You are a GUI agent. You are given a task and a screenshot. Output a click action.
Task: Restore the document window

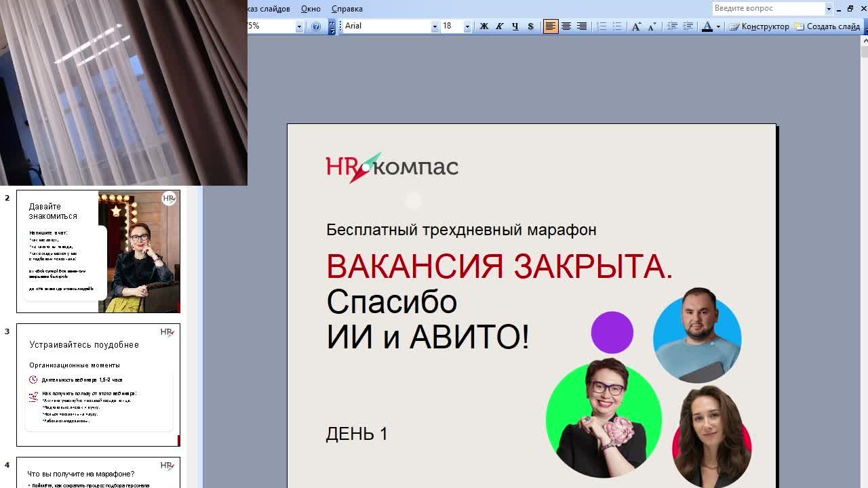[x=850, y=9]
